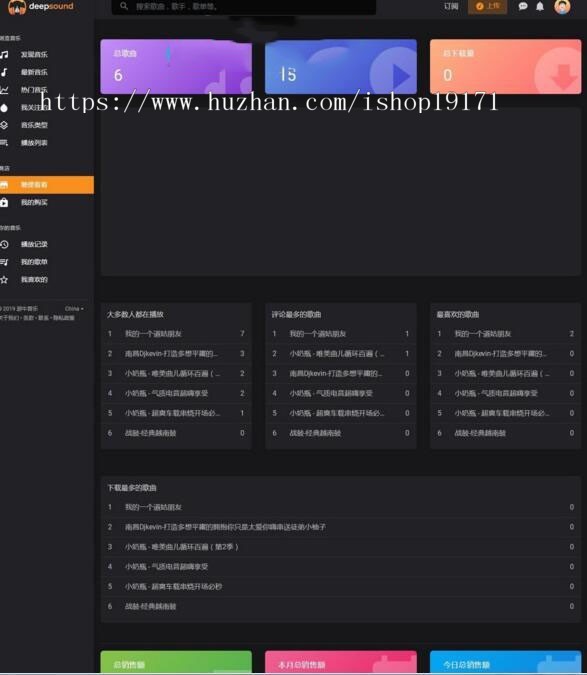
Task: Click the download arrow on 总下载量 card
Action: click(564, 76)
